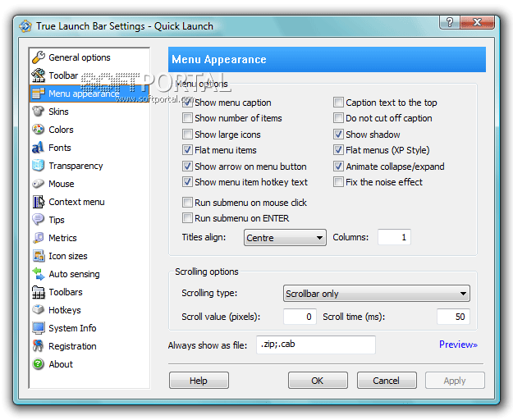513x420 pixels.
Task: Open the Scrolling type dropdown
Action: (x=377, y=294)
